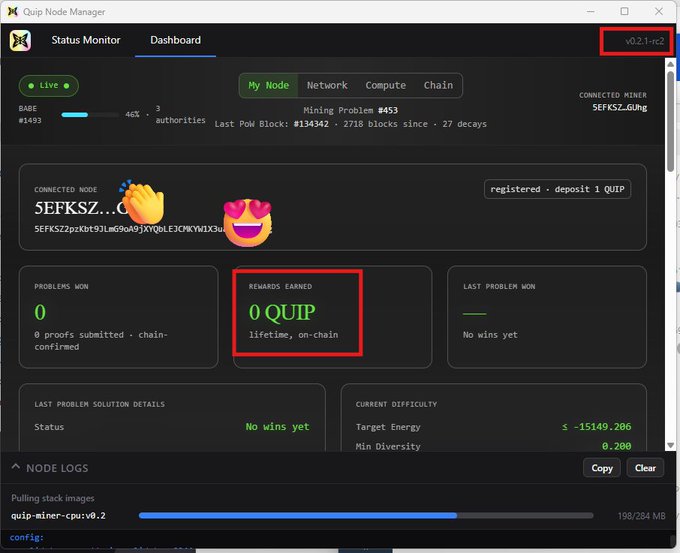This screenshot has height=553, width=680.
Task: Maximize the Quip Node Manager window
Action: point(624,11)
